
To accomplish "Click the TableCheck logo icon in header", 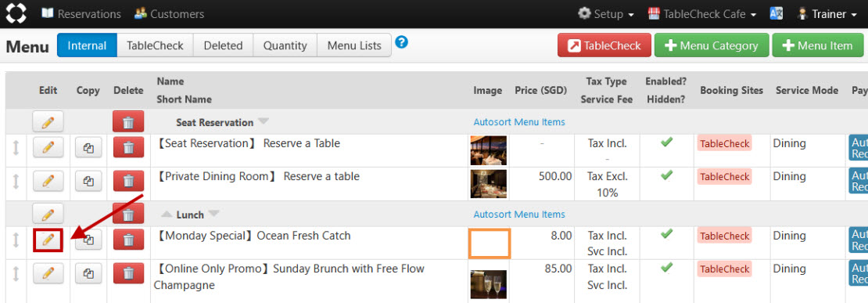I will [16, 14].
